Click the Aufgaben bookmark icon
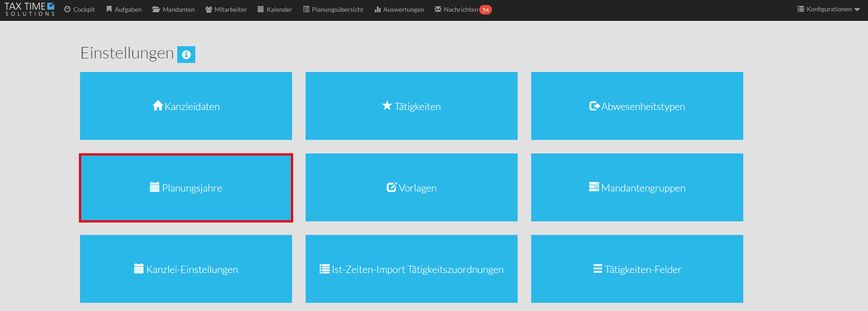The image size is (868, 311). pyautogui.click(x=109, y=9)
